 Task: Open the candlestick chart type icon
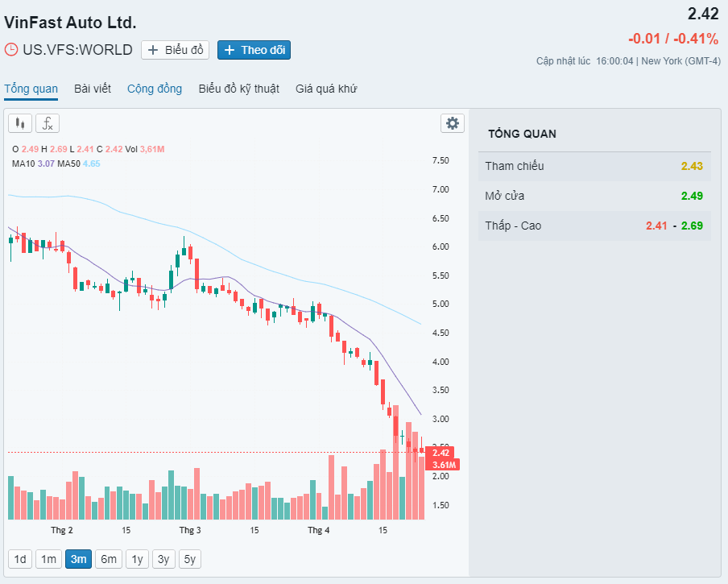(x=20, y=123)
